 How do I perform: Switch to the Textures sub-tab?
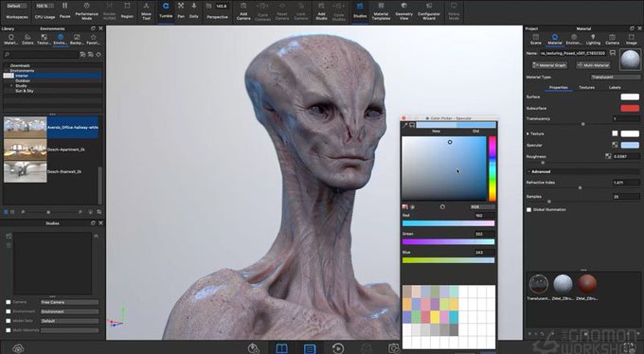586,87
